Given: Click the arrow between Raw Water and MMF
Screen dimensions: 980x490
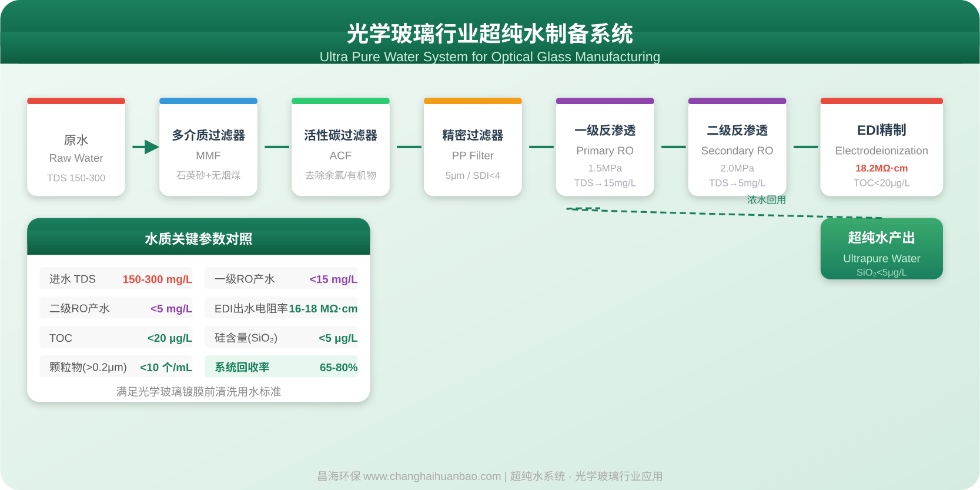Looking at the screenshot, I should coord(146,147).
